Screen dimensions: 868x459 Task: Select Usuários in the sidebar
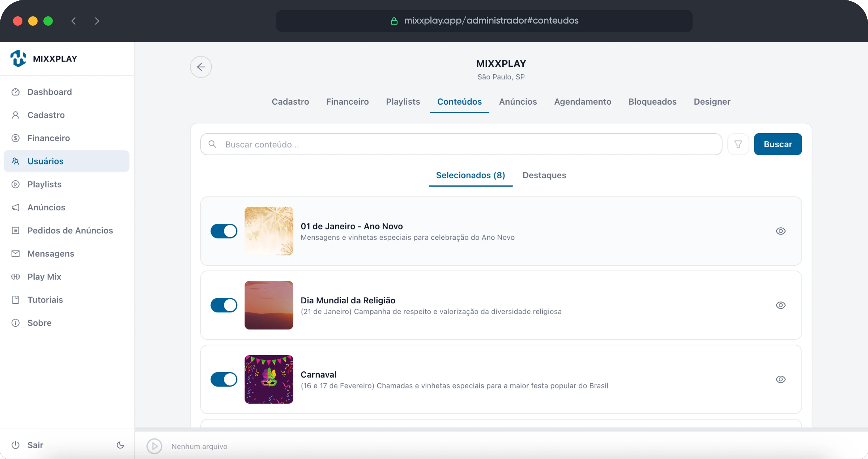[x=67, y=161]
